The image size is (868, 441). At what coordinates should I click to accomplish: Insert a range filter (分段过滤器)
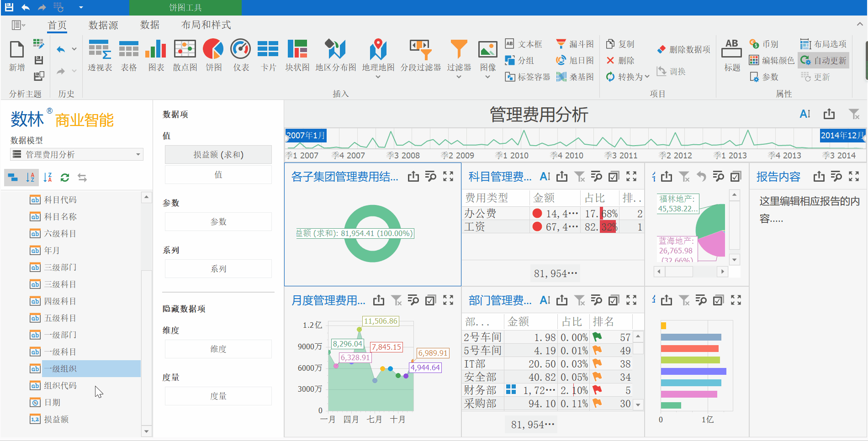421,56
